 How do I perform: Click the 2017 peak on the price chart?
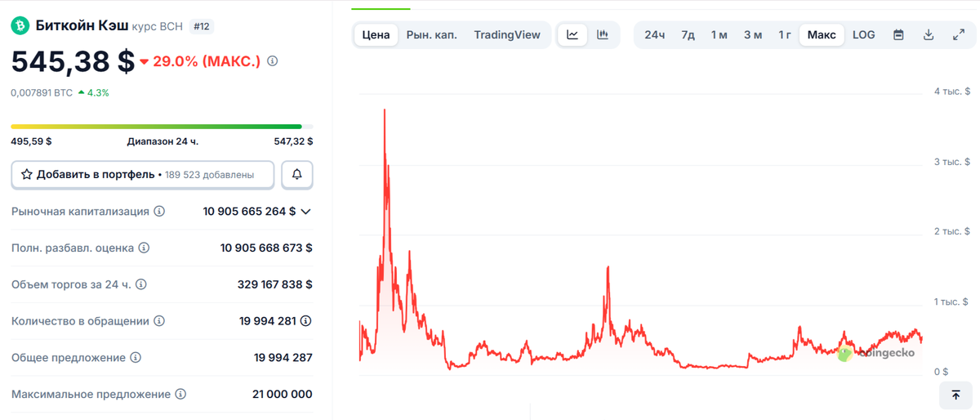(x=385, y=109)
